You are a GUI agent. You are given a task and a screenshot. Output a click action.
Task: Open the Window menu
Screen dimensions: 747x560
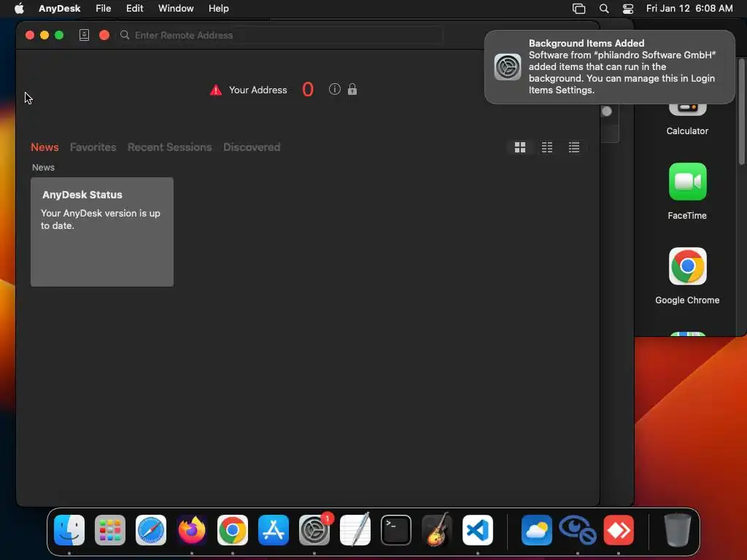pos(176,9)
